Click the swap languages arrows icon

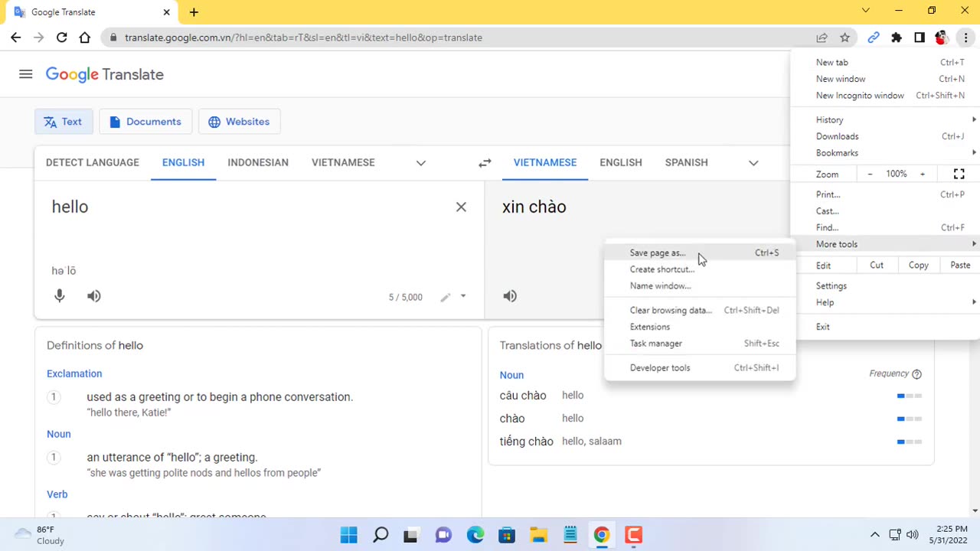click(485, 163)
